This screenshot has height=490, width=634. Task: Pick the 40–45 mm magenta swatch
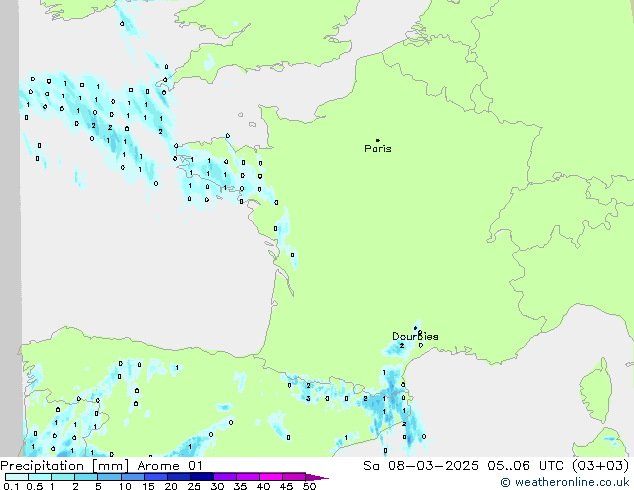pos(271,477)
